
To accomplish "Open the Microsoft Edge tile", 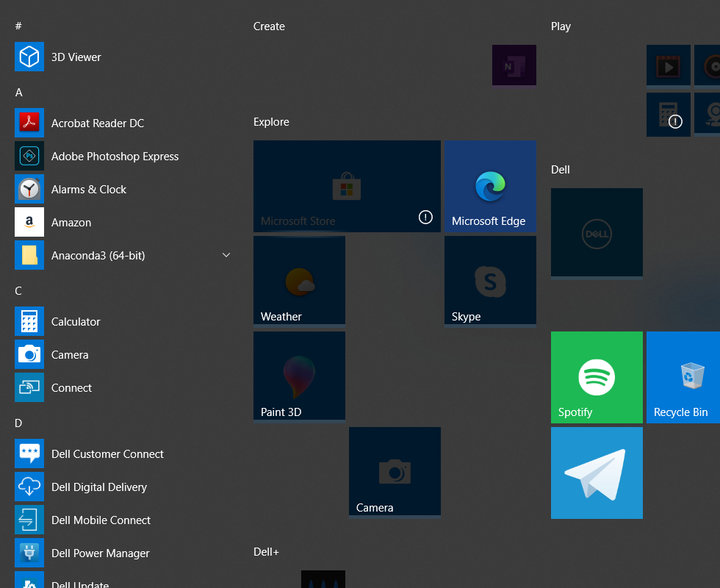I will point(491,186).
